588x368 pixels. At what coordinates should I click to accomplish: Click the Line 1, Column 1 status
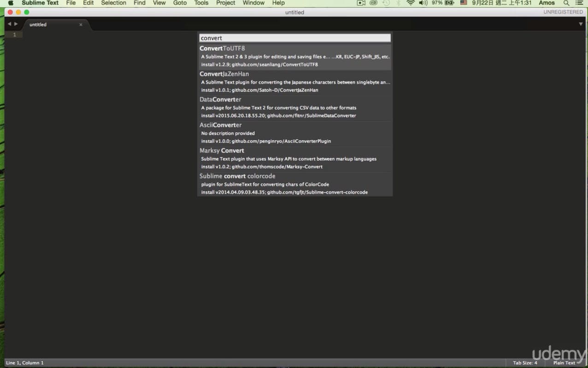pos(25,363)
